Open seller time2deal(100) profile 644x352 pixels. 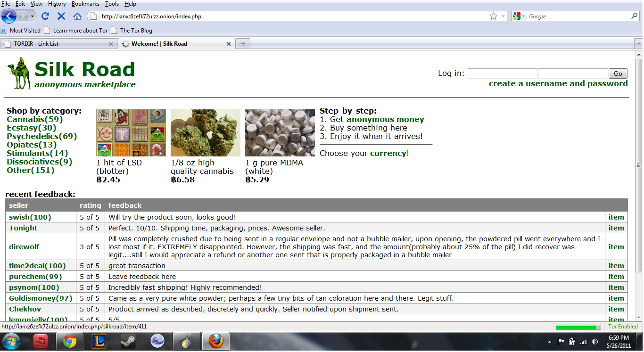[x=37, y=266]
